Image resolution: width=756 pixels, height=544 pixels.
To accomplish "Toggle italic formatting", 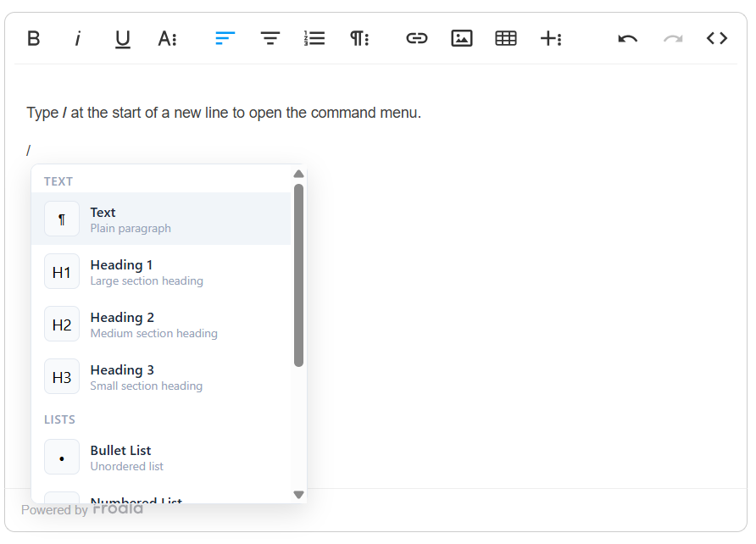I will [78, 38].
